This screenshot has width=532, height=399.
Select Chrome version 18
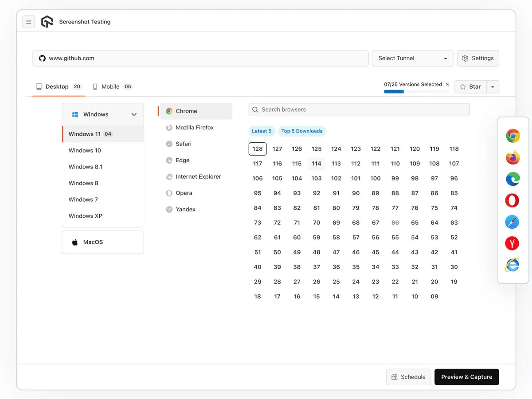click(258, 297)
